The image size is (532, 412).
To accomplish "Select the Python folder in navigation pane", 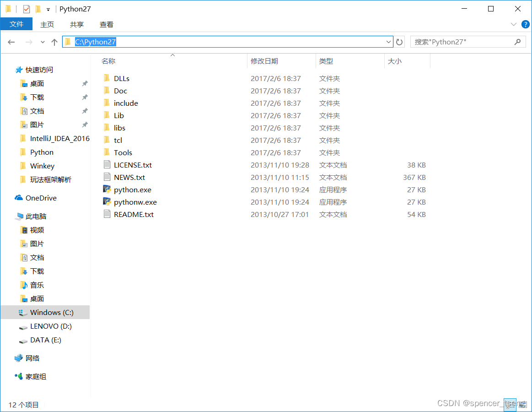I will (x=45, y=152).
